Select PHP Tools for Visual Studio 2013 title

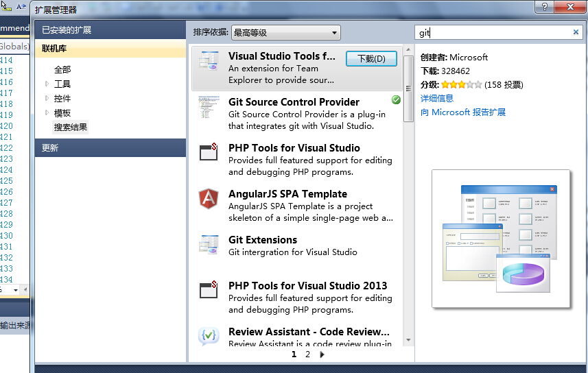coord(308,286)
